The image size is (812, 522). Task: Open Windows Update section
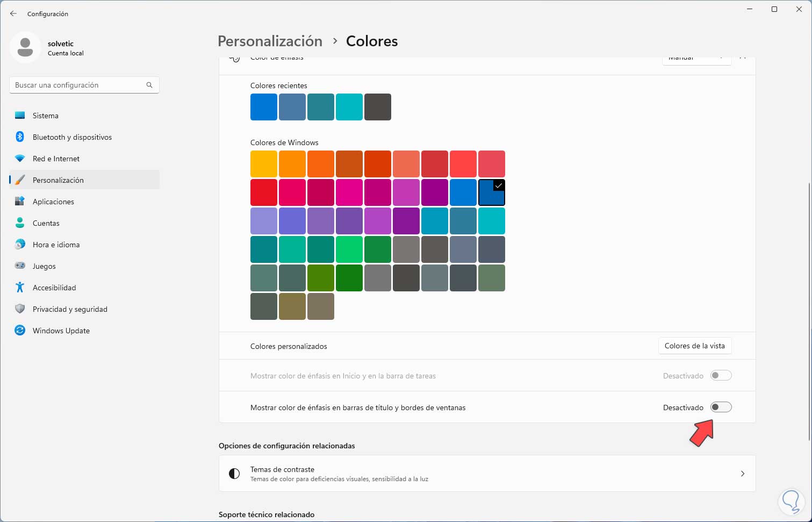tap(61, 331)
